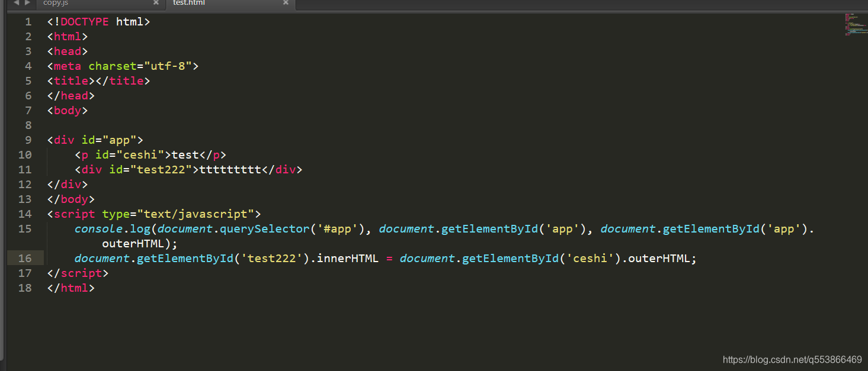Image resolution: width=868 pixels, height=371 pixels.
Task: Close the copy.js tab
Action: pyautogui.click(x=156, y=4)
